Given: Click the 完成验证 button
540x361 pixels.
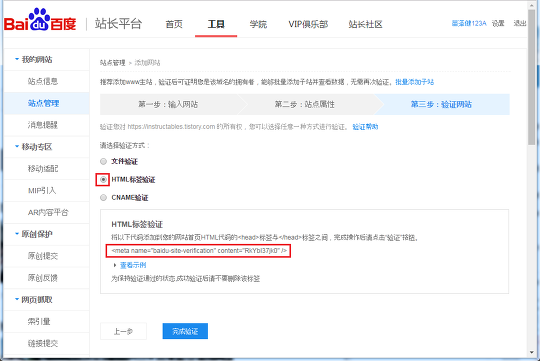Looking at the screenshot, I should tap(185, 331).
